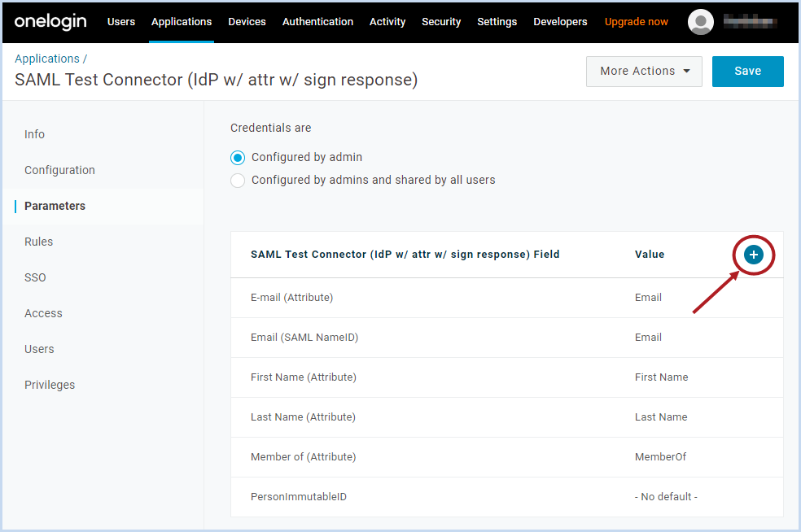Click the Last Name value cell
This screenshot has width=801, height=532.
[x=661, y=417]
